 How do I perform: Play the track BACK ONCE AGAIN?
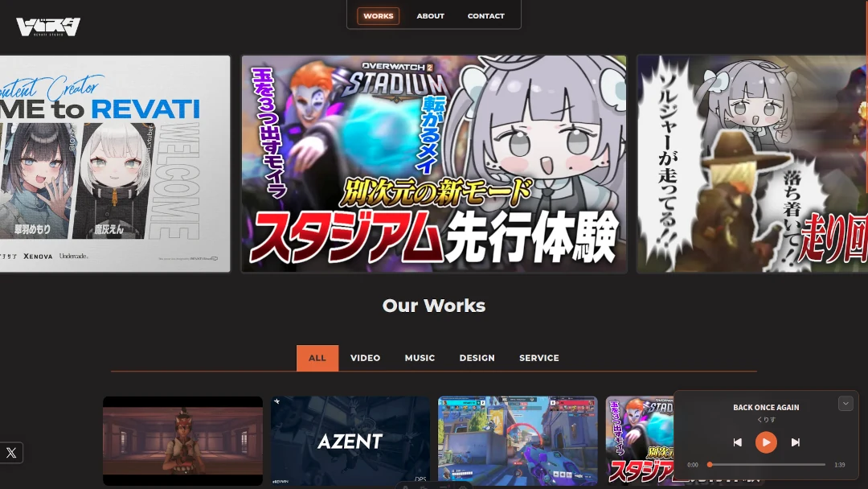tap(766, 442)
